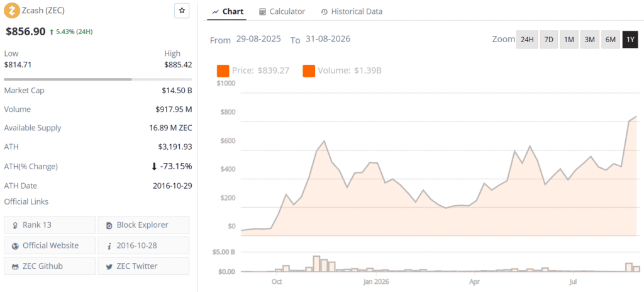
Task: Click the Official Website globe icon
Action: (x=15, y=246)
